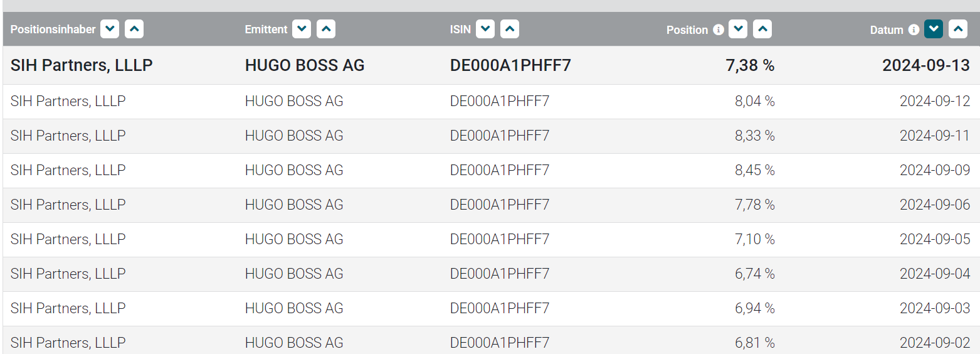Click the Emittent column header label
This screenshot has width=980, height=354.
[266, 29]
